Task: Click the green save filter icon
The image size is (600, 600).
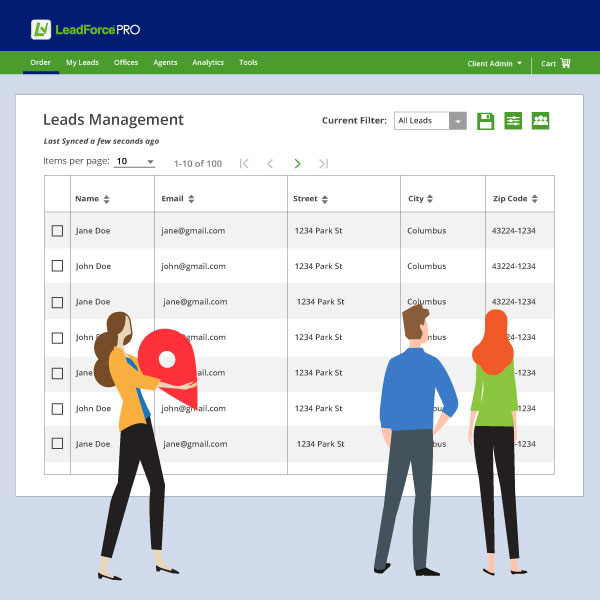Action: [x=486, y=121]
